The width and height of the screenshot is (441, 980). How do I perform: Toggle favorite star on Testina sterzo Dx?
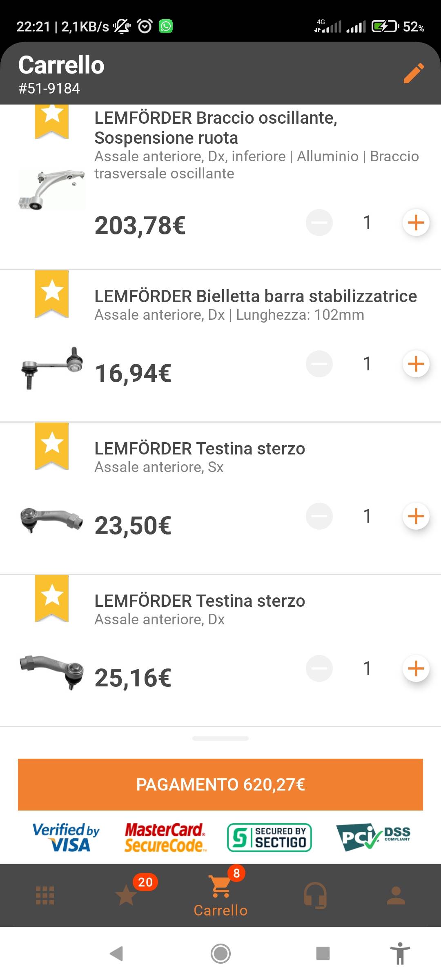(x=51, y=598)
